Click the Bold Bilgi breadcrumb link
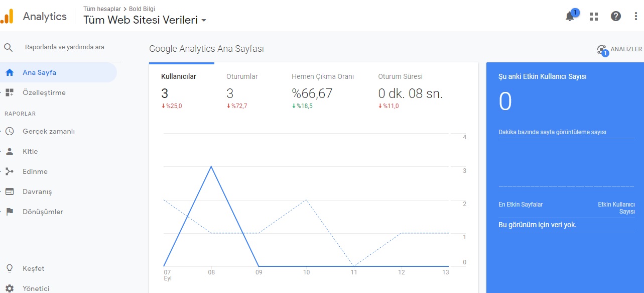This screenshot has width=644, height=293. coord(142,9)
